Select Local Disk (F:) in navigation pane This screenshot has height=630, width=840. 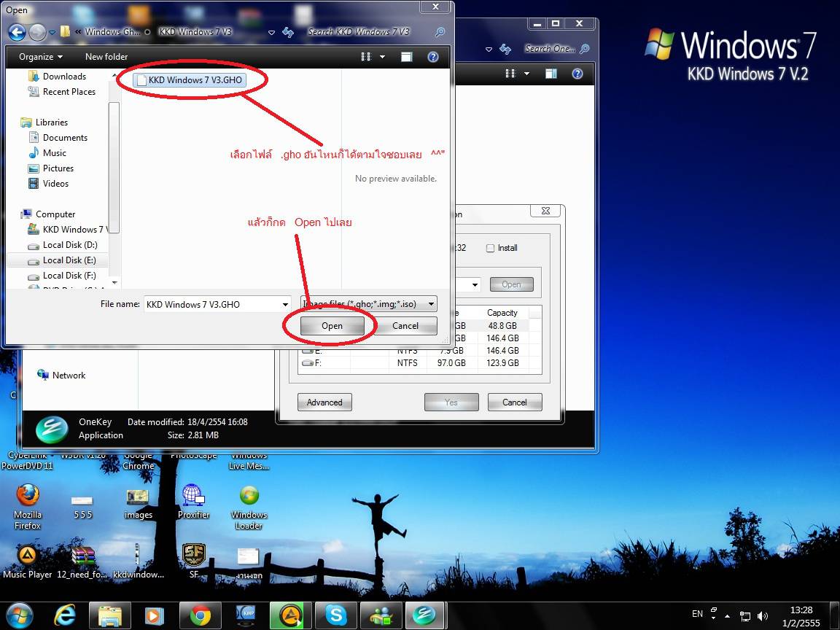[x=69, y=276]
